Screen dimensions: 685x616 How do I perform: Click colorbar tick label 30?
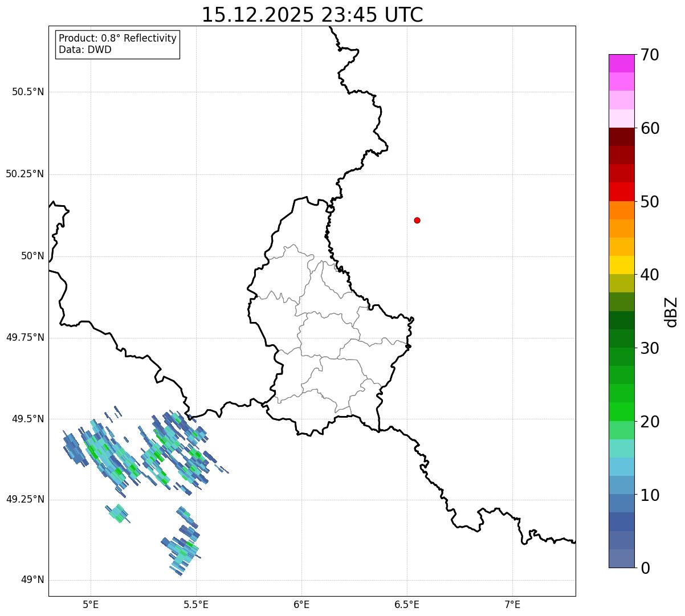pos(650,348)
